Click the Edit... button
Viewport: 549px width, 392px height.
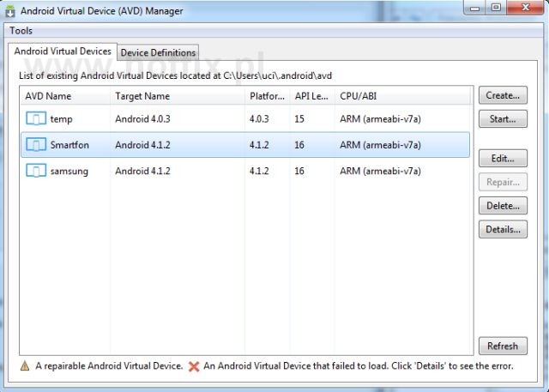pyautogui.click(x=503, y=158)
